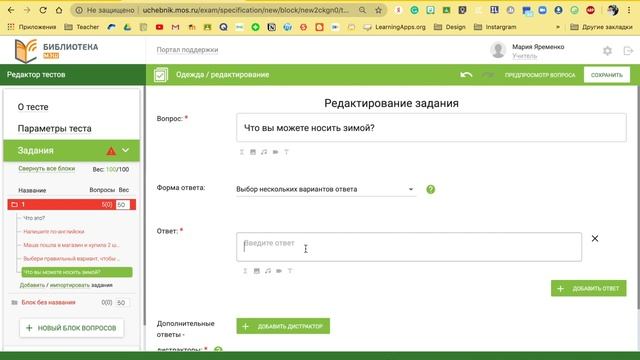The image size is (640, 360).
Task: Click text format icon under question
Action: (287, 152)
